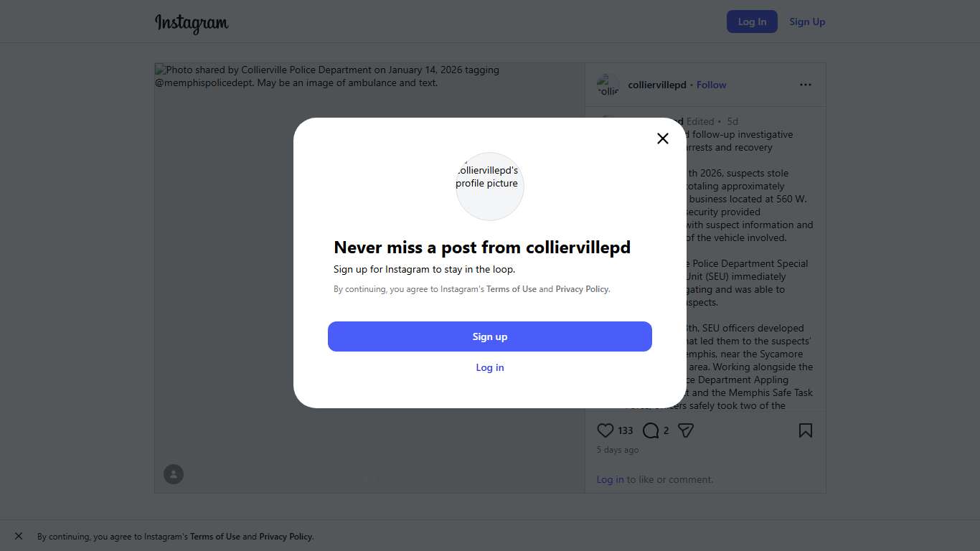Close the sign-up popup dialog
This screenshot has height=551, width=980.
(663, 138)
